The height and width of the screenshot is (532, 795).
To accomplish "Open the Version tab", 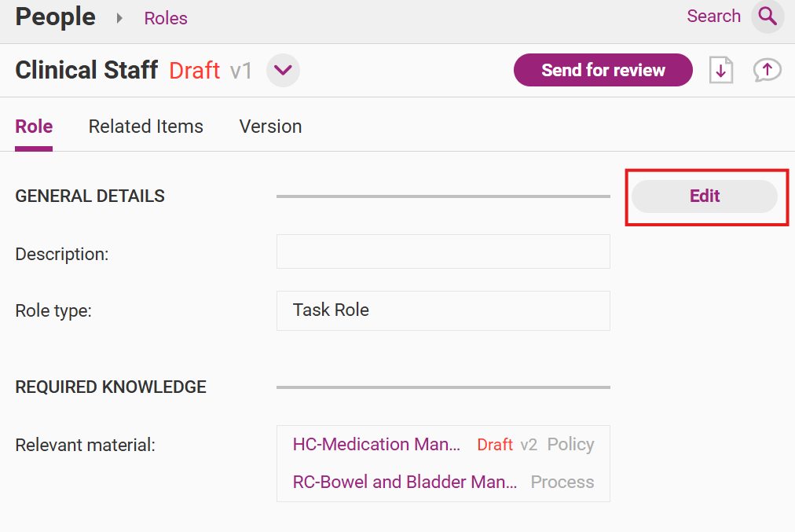I will click(270, 127).
